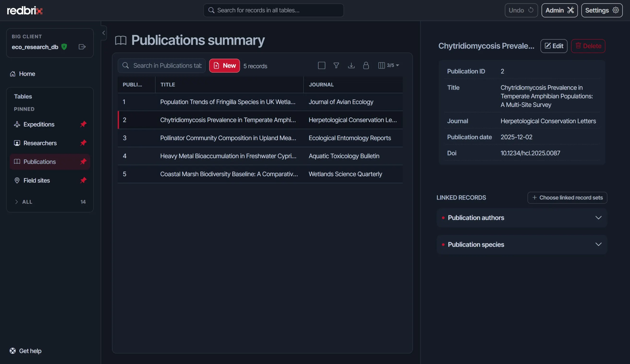
Task: Open the filter funnel icon
Action: click(336, 65)
